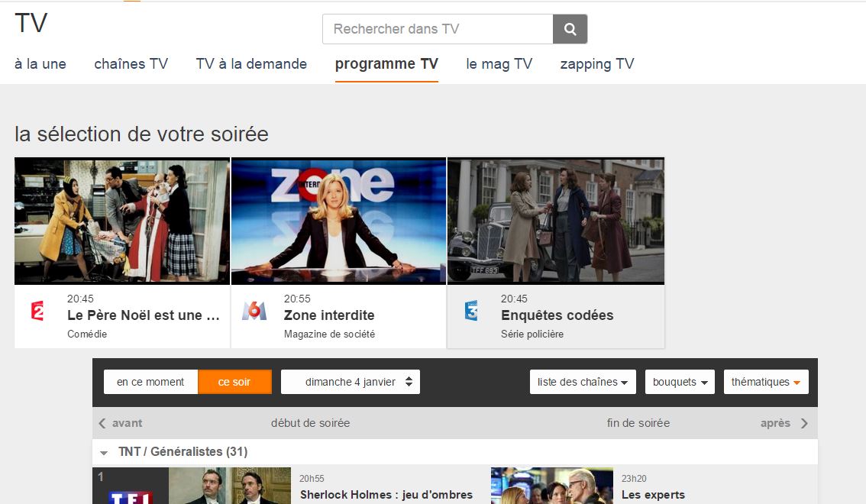Click the Les experts programme thumbnail

[551, 486]
